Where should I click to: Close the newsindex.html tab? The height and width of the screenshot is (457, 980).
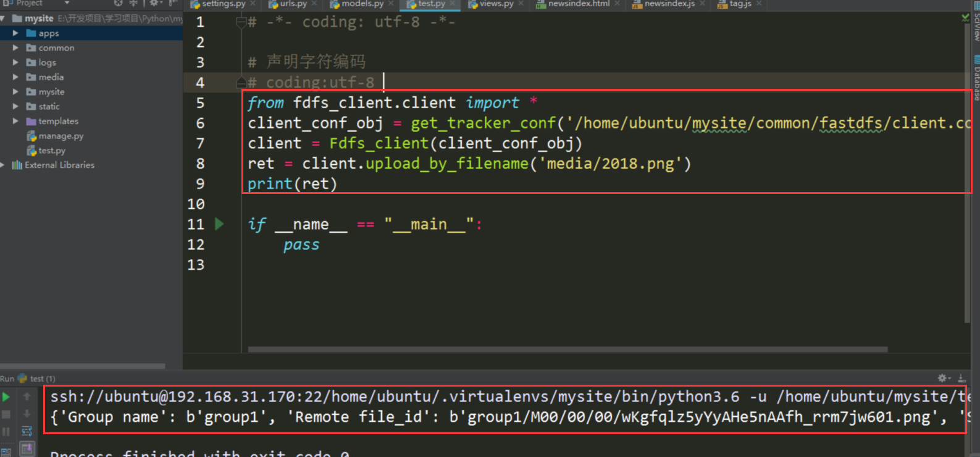(618, 4)
